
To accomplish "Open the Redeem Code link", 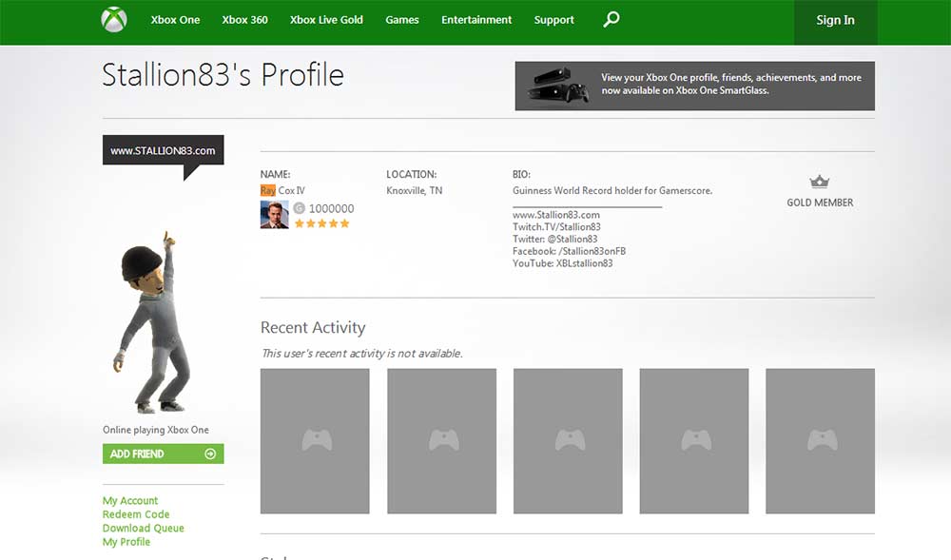I will [x=136, y=514].
